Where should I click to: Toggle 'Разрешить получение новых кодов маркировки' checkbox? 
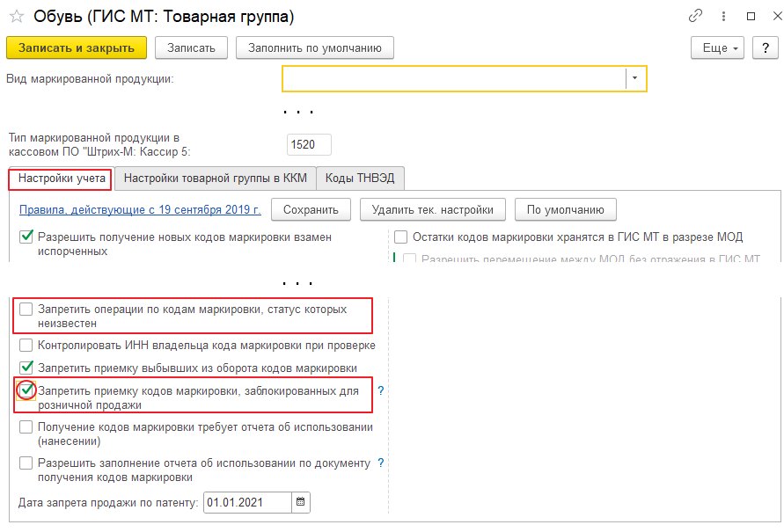click(x=26, y=237)
